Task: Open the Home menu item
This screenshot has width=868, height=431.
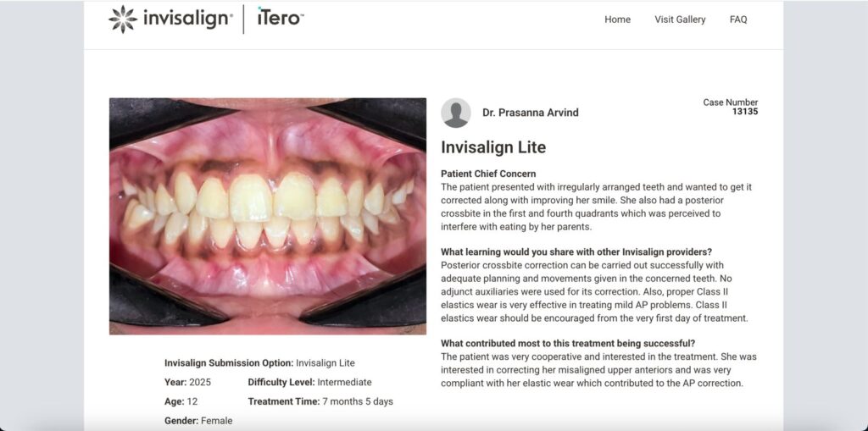Action: (x=617, y=19)
